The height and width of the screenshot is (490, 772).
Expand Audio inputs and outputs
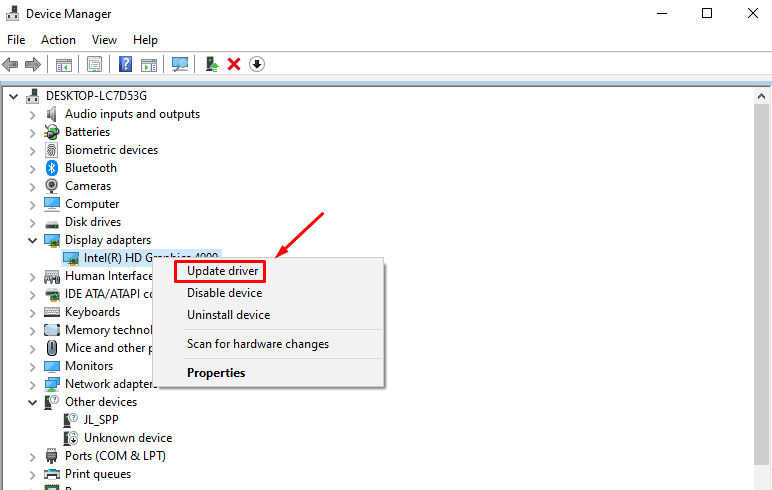click(x=32, y=115)
